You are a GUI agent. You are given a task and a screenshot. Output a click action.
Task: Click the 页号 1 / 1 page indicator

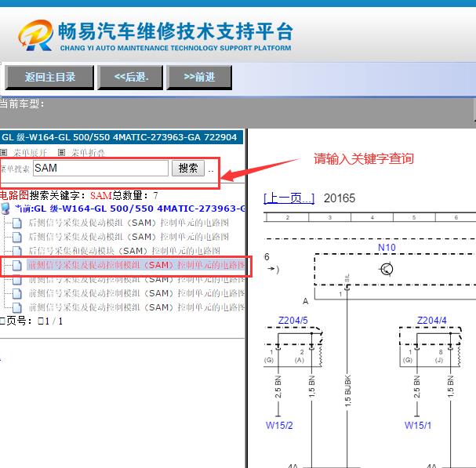pyautogui.click(x=31, y=321)
